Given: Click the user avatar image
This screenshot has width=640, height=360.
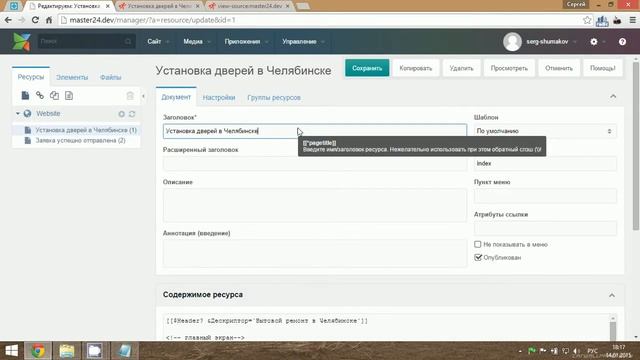Looking at the screenshot, I should tap(512, 42).
